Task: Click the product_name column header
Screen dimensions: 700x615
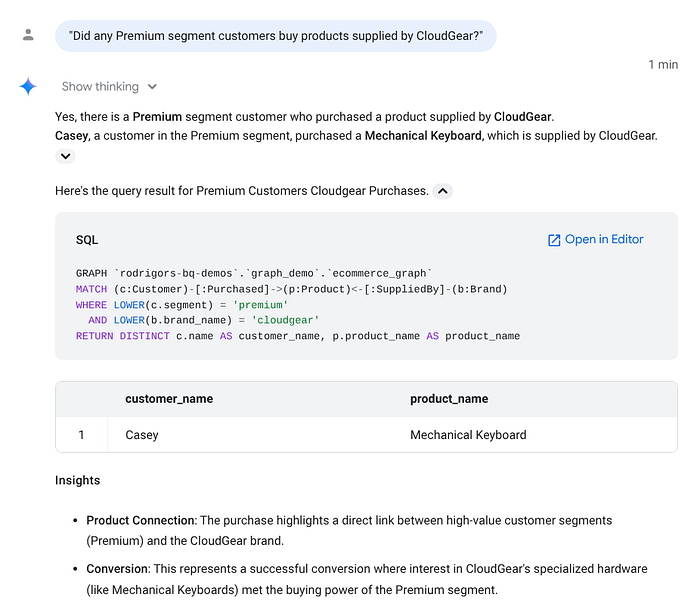Action: click(x=449, y=399)
